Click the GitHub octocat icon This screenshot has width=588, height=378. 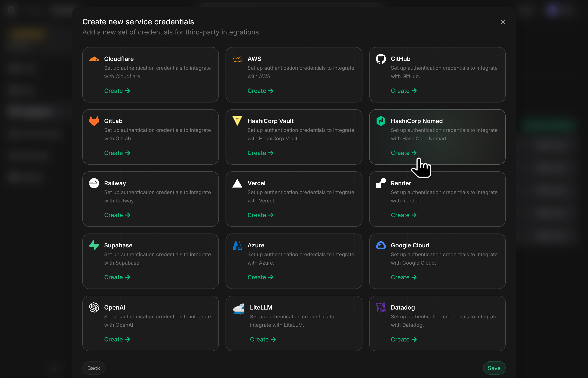pyautogui.click(x=381, y=59)
